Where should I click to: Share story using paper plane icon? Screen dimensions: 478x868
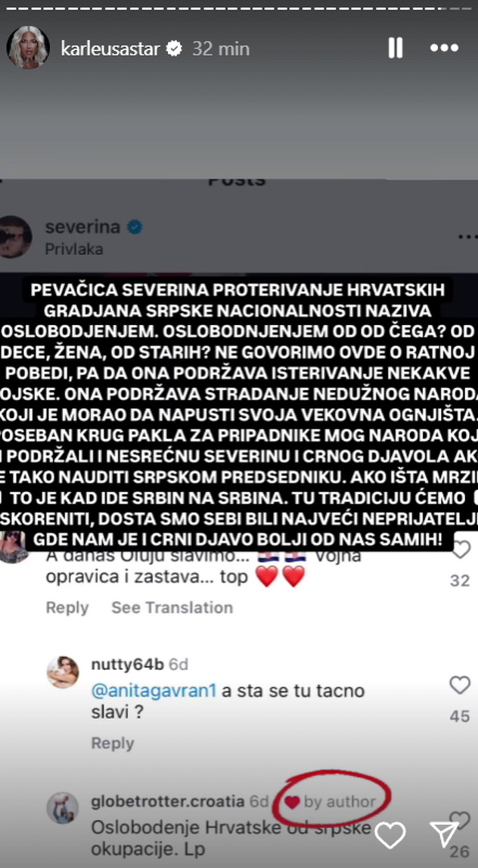[444, 834]
